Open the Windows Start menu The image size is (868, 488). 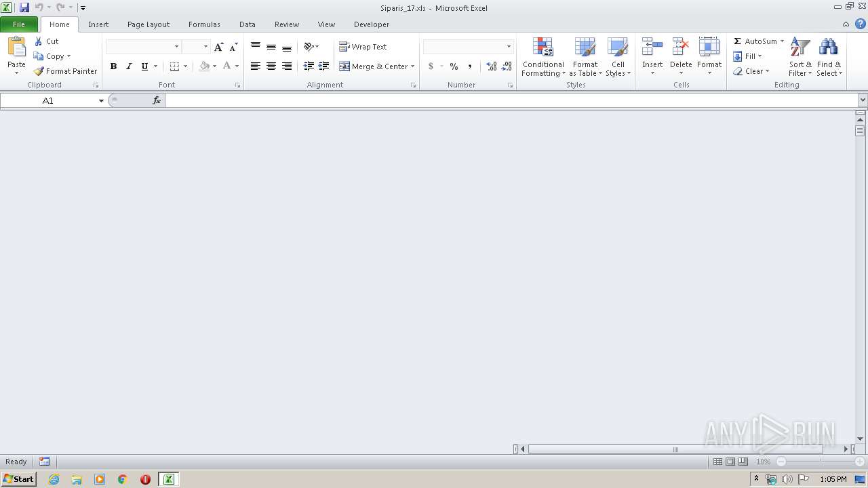pyautogui.click(x=18, y=479)
